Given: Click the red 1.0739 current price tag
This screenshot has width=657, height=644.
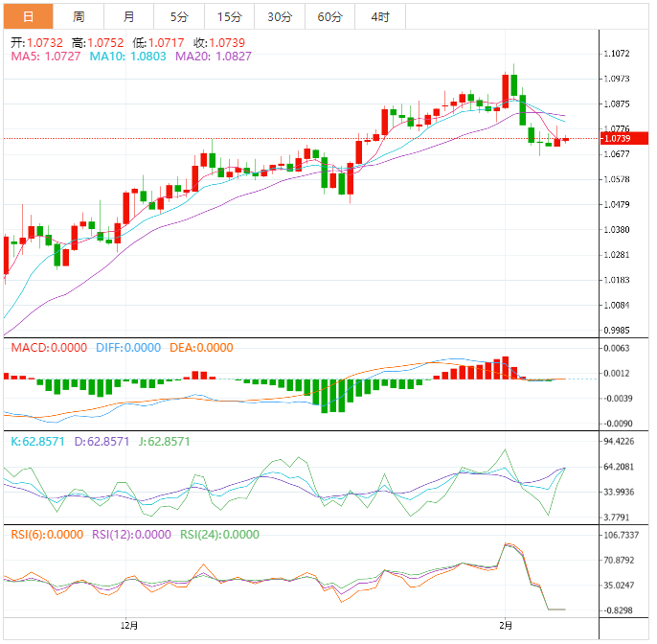Looking at the screenshot, I should click(x=624, y=138).
